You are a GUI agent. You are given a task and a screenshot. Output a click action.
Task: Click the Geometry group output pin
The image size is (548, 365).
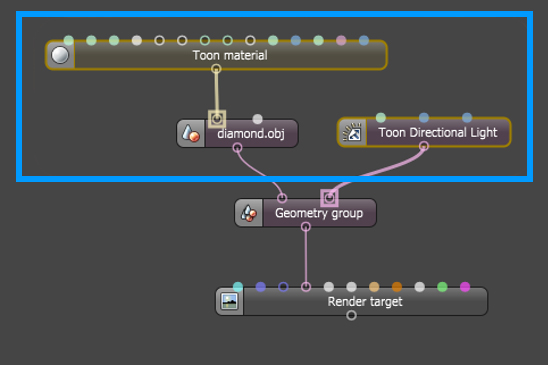click(x=306, y=227)
